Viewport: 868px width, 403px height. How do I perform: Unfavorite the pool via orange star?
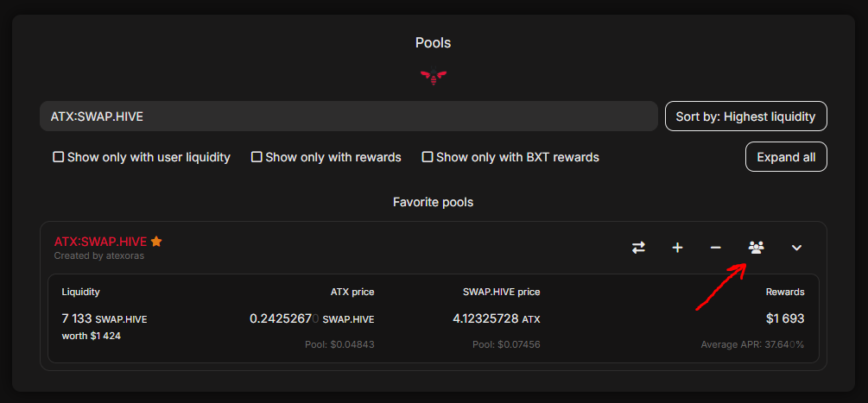click(156, 241)
